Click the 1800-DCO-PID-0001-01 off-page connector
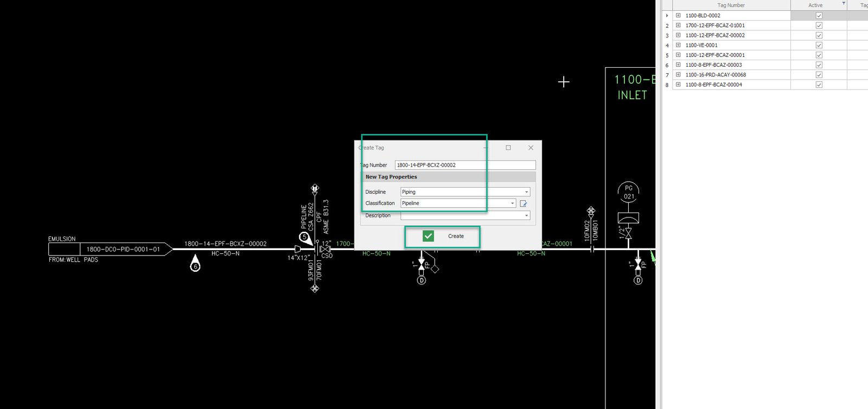 (x=123, y=249)
